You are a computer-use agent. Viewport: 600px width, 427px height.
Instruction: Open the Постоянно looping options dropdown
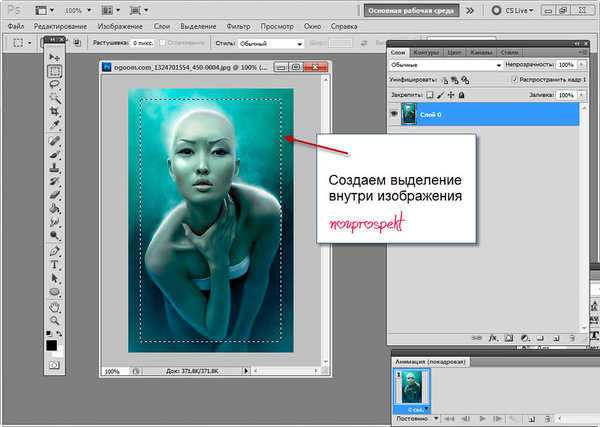coord(417,419)
